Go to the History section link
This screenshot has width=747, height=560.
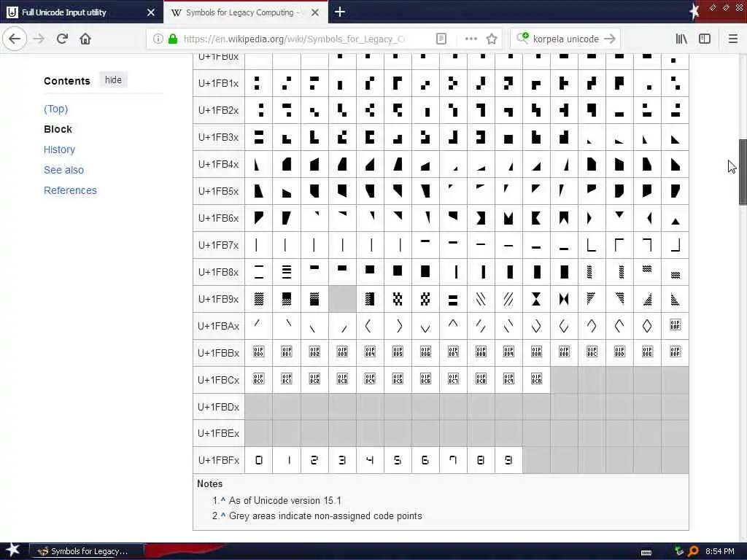click(59, 149)
